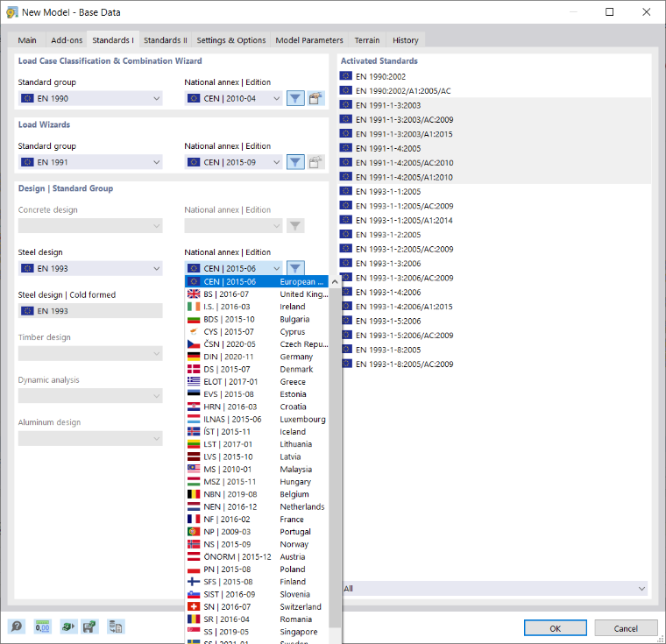Click the dropdown list scroll up arrow

click(x=335, y=281)
